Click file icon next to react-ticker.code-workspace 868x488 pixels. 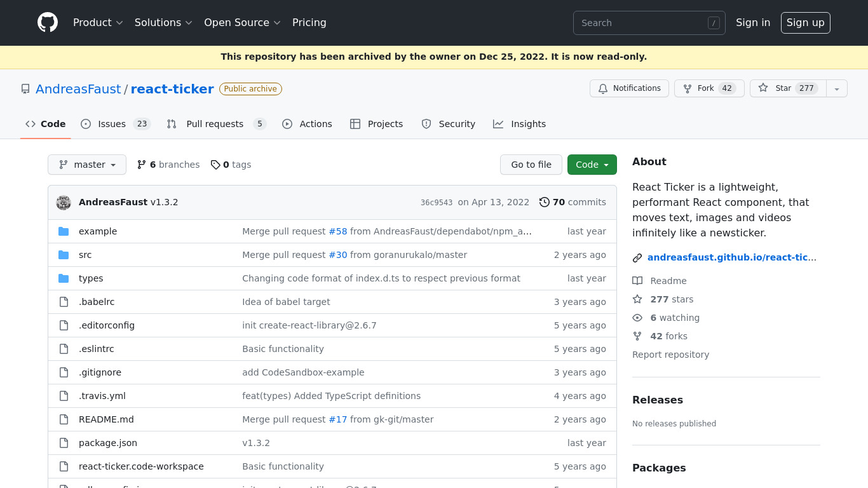coord(64,466)
